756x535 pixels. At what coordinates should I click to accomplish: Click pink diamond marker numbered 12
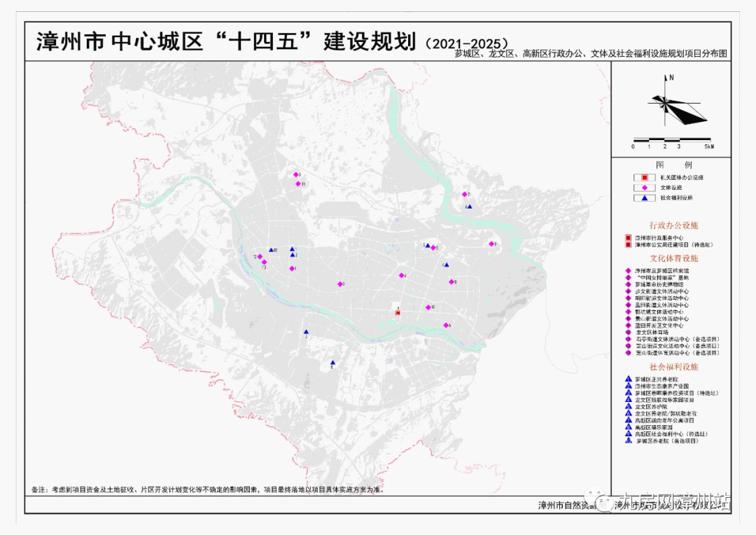260,256
